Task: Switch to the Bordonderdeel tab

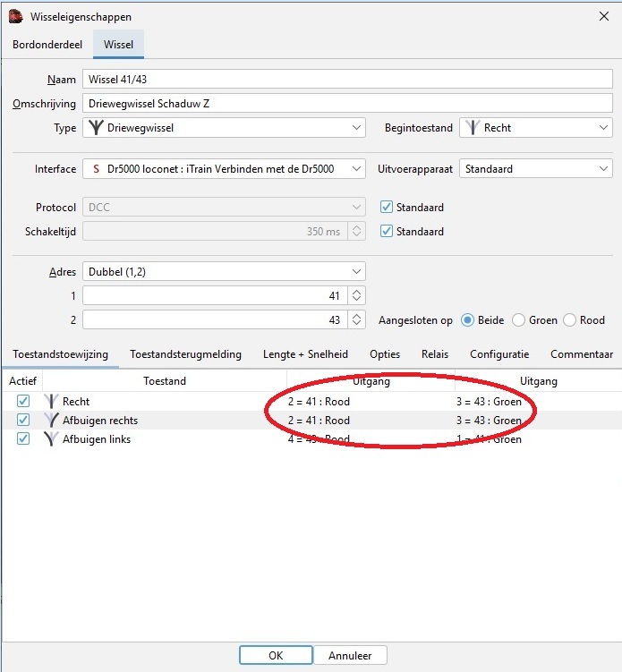Action: (46, 44)
